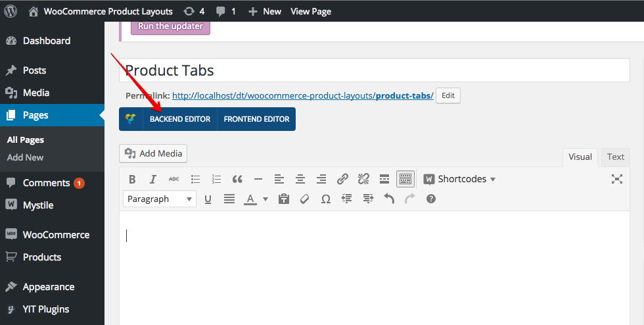Insert special character omega icon
The image size is (644, 325).
point(326,199)
